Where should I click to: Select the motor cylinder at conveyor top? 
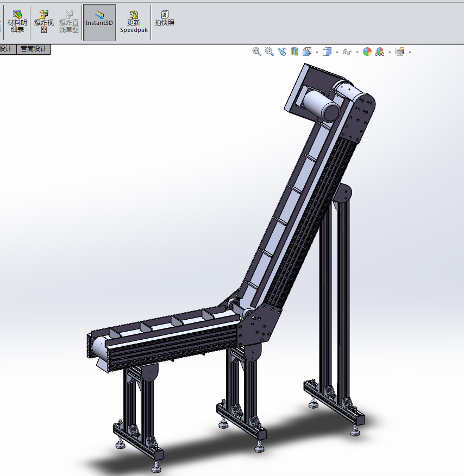tap(321, 106)
